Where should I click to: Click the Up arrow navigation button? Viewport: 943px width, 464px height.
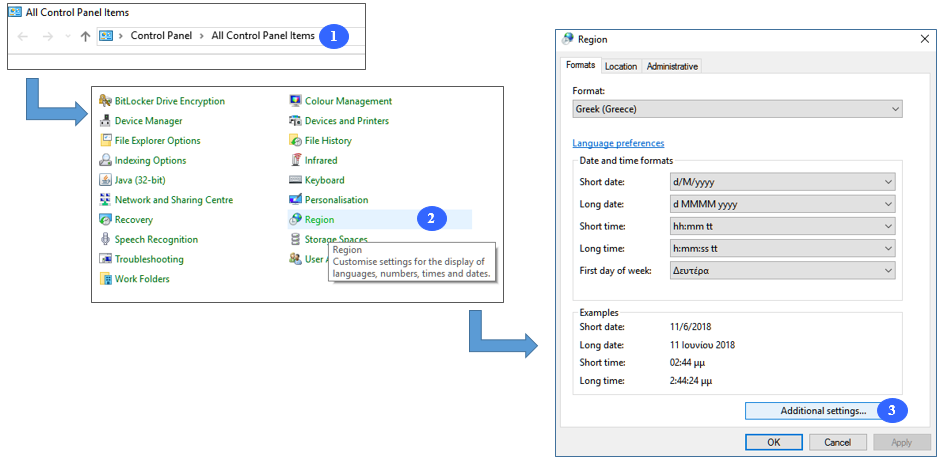(x=85, y=36)
